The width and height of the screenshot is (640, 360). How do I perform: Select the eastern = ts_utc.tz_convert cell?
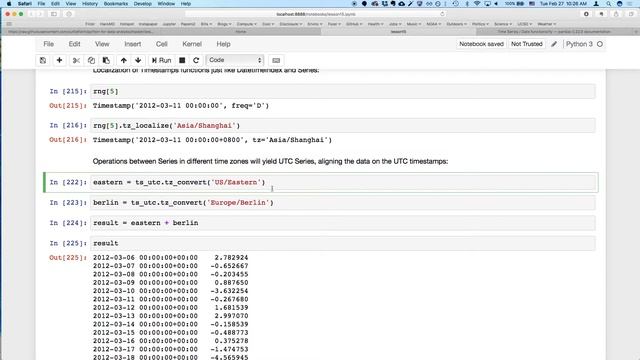(342, 182)
